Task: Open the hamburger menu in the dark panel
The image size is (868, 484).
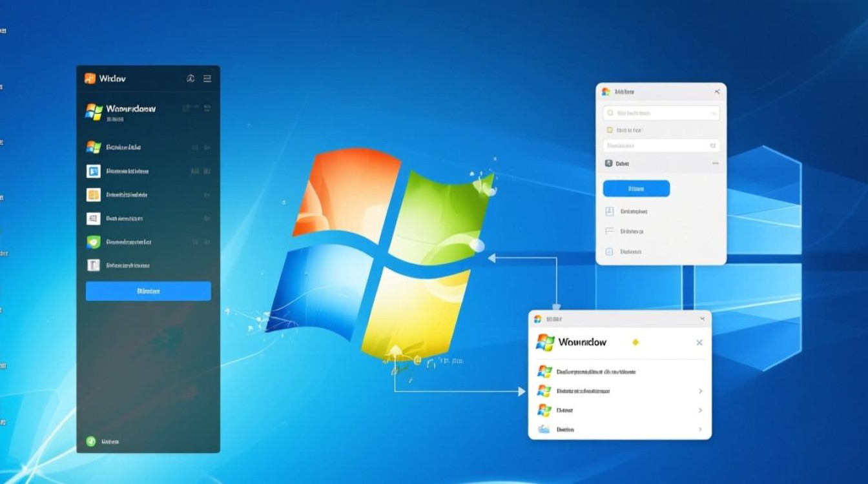Action: [207, 77]
